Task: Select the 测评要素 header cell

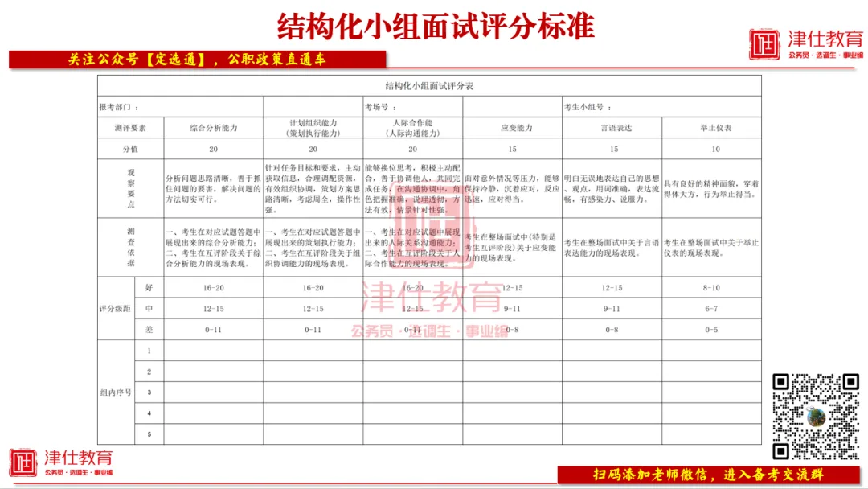Action: [131, 128]
